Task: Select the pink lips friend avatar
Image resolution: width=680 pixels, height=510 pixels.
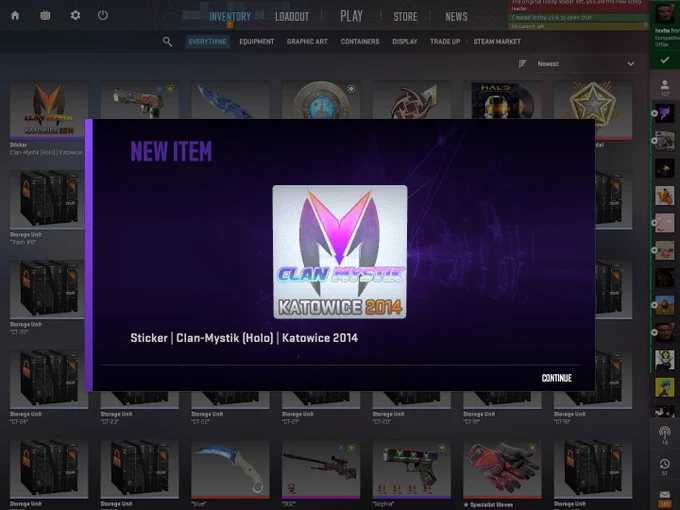Action: click(664, 250)
